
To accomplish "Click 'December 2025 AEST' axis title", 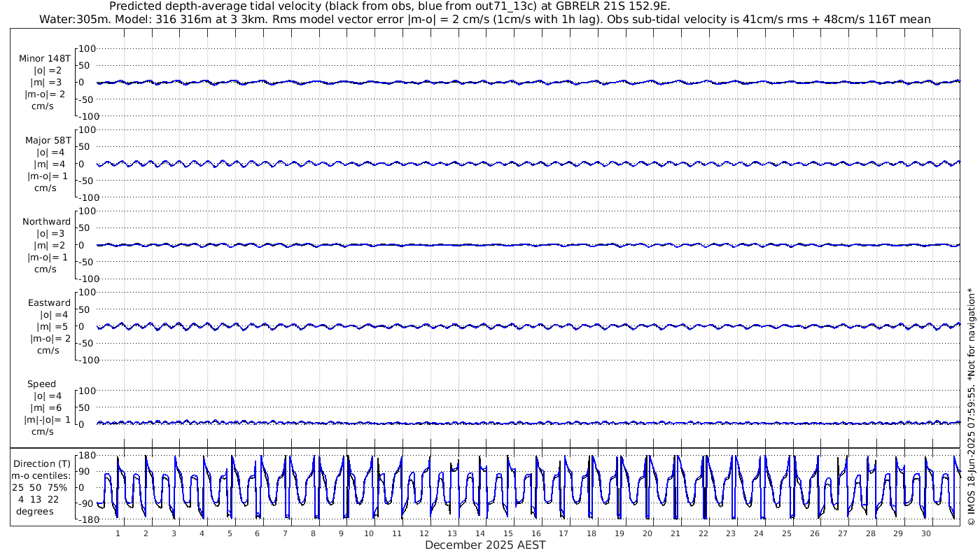I will 485,545.
